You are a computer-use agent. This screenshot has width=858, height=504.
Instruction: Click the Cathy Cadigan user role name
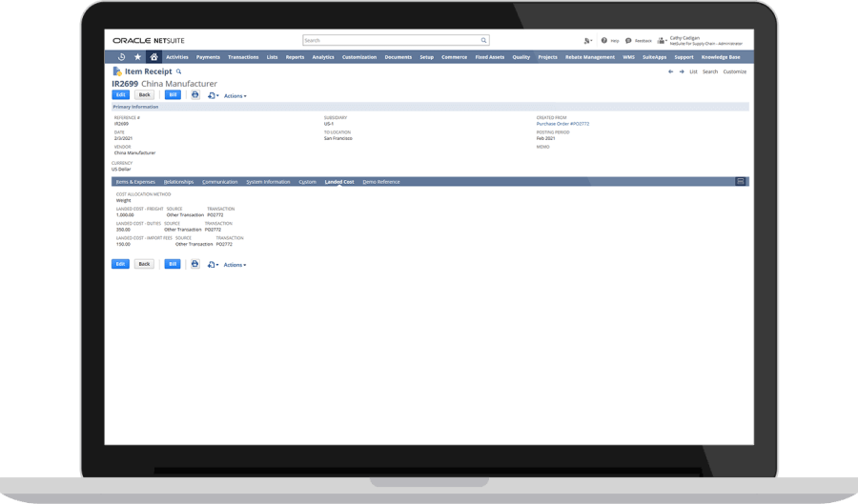pyautogui.click(x=705, y=40)
